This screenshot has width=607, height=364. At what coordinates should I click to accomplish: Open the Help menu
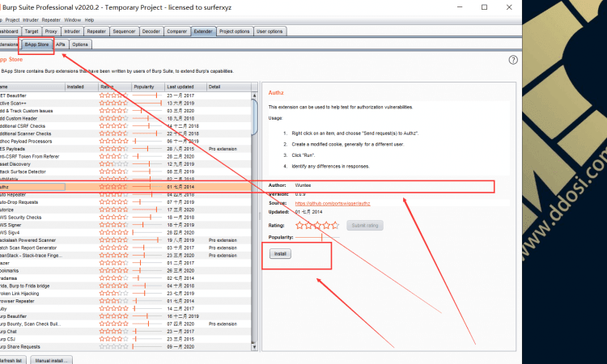point(89,20)
